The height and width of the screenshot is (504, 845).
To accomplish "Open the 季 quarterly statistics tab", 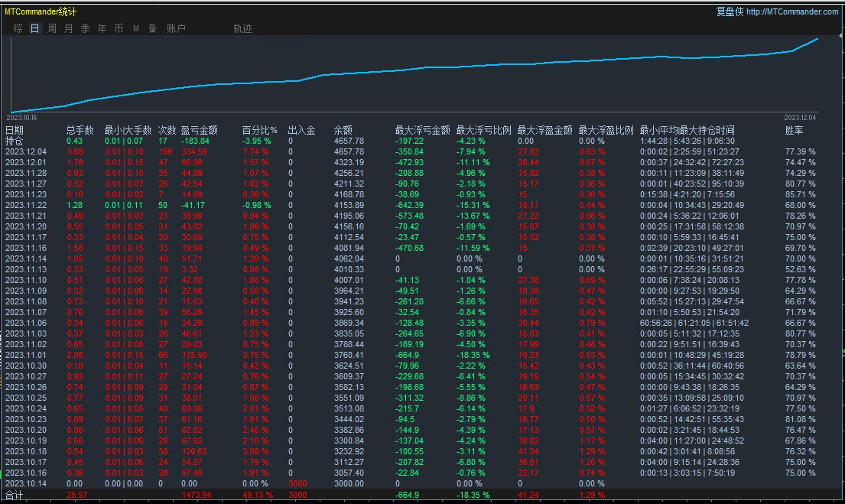I will point(85,28).
